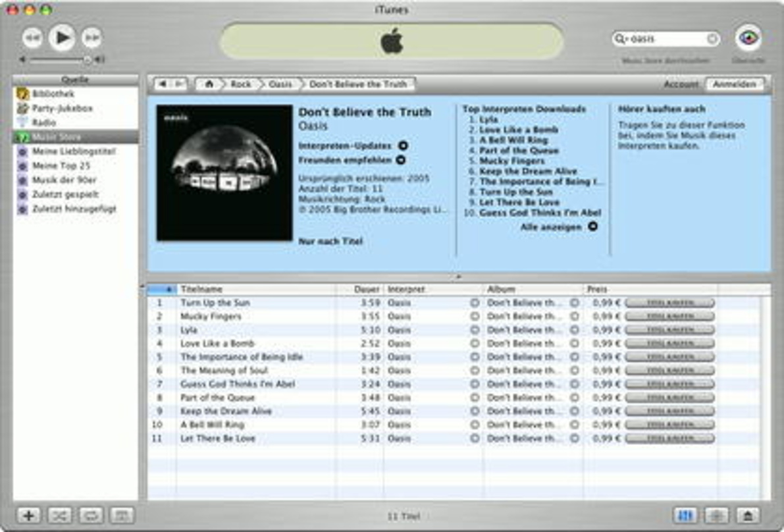Select the Oasis breadcrumb
This screenshot has width=784, height=532.
click(280, 84)
